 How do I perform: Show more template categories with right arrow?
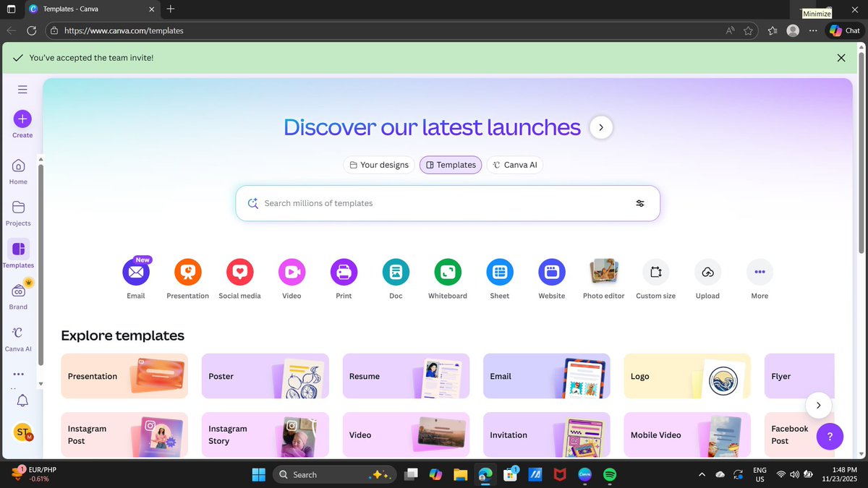coord(818,406)
